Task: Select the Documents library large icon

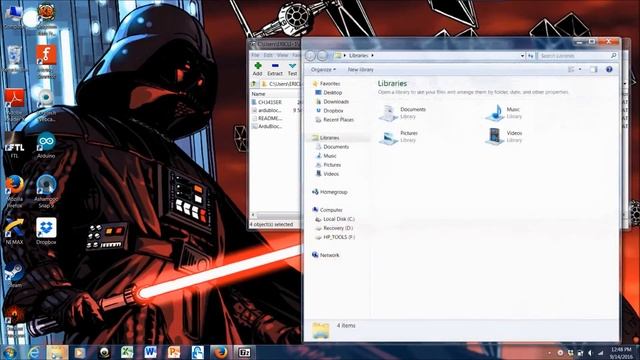Action: click(x=388, y=113)
